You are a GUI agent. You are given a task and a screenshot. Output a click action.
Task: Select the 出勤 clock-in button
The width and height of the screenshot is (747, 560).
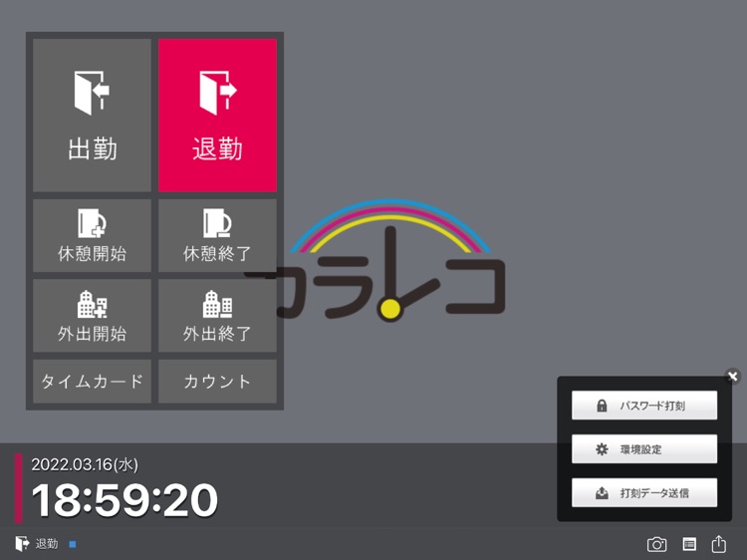point(92,115)
